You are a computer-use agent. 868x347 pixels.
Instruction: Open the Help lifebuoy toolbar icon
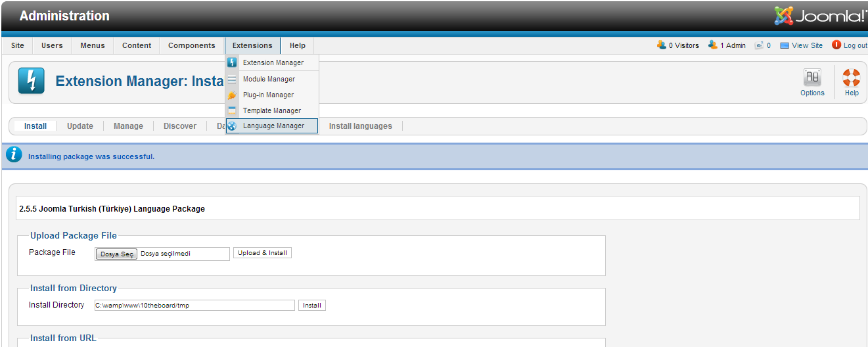point(852,78)
